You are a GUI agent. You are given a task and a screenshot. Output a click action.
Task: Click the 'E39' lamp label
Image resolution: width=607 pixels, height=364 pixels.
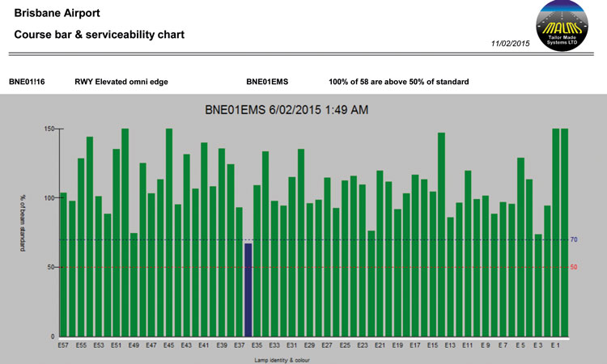point(222,345)
